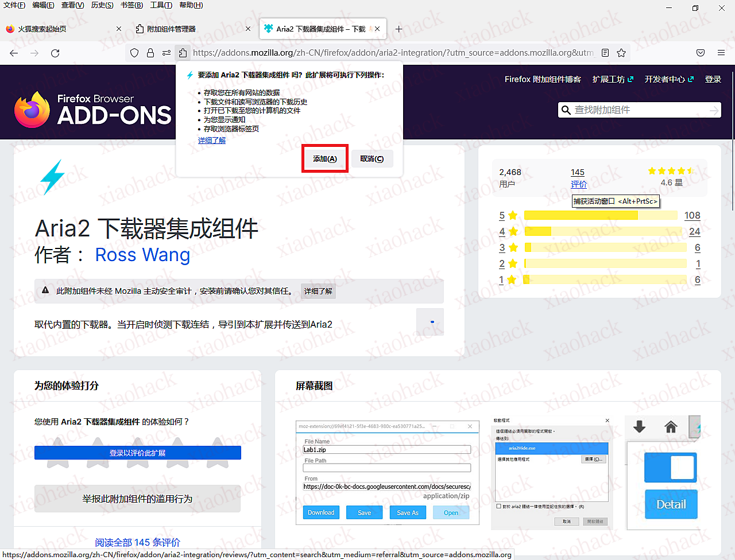Click the extension puzzle icon in address bar

(183, 53)
